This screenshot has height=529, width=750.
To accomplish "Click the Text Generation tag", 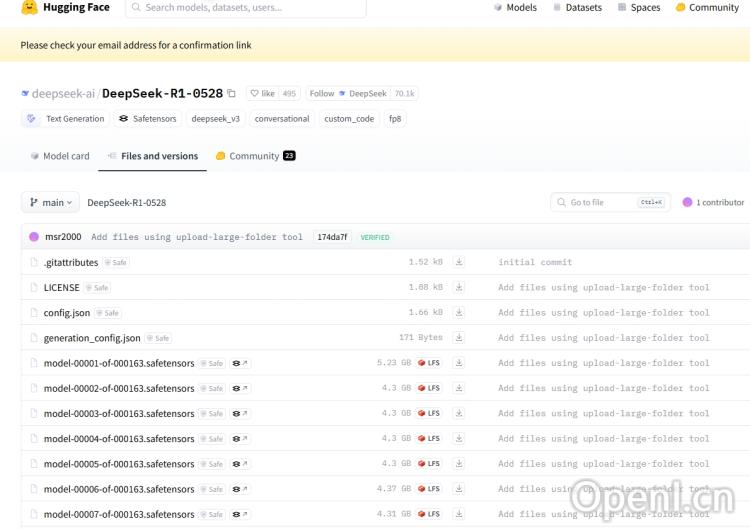I will (x=66, y=118).
